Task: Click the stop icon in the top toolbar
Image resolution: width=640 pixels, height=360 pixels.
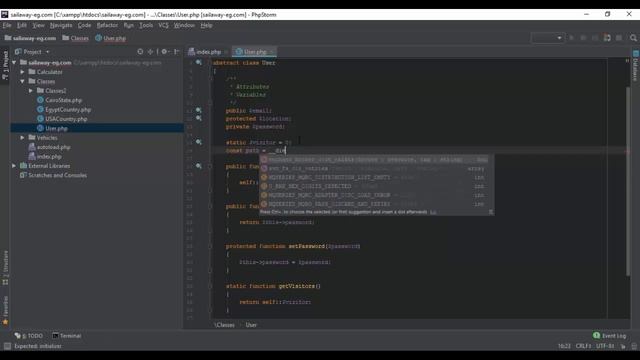Action: point(619,38)
